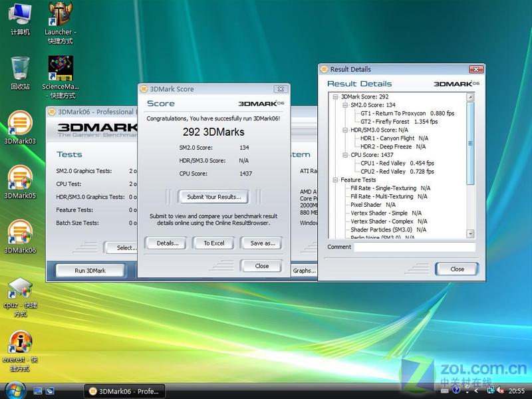The width and height of the screenshot is (532, 399).
Task: Collapse the 3DMark Score: 292 tree node
Action: (335, 96)
